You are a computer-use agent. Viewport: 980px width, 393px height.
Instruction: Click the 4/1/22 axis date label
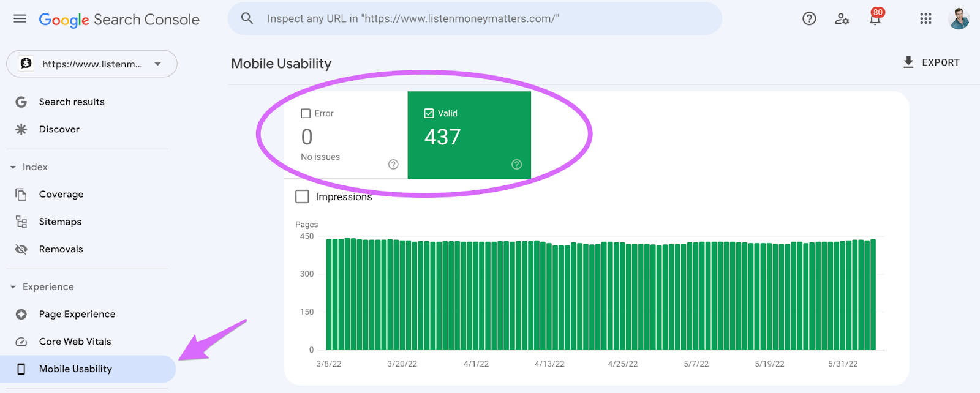tap(476, 364)
